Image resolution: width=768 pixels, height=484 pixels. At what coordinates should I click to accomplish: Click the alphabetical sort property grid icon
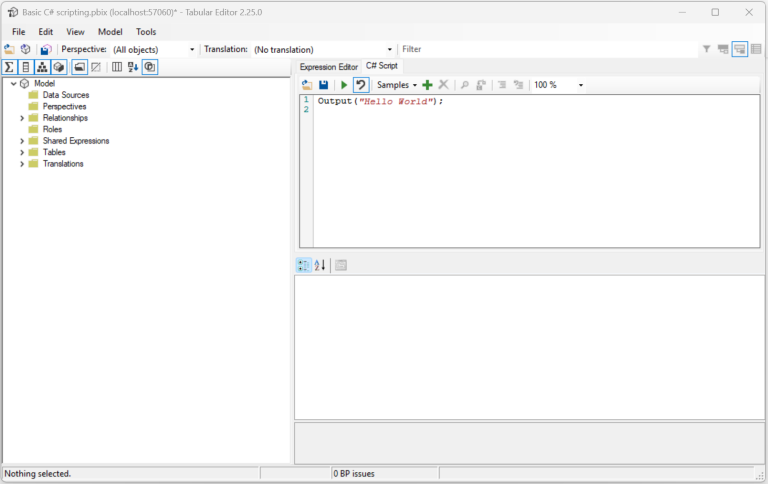(320, 266)
